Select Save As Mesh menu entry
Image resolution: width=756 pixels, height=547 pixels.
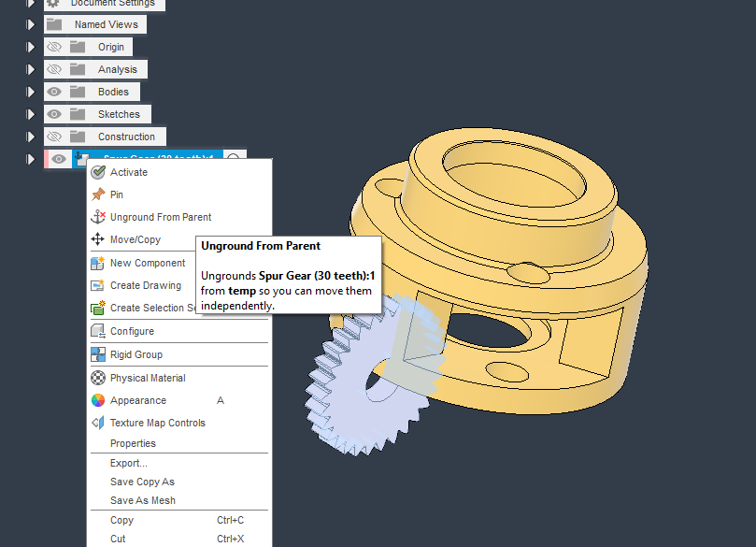click(179, 500)
